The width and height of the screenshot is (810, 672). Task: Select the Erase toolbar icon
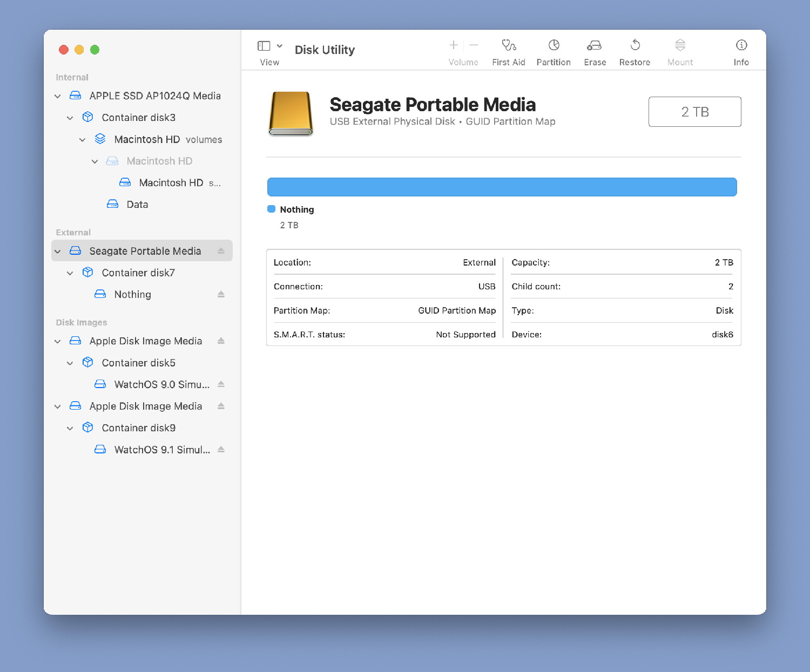(595, 45)
